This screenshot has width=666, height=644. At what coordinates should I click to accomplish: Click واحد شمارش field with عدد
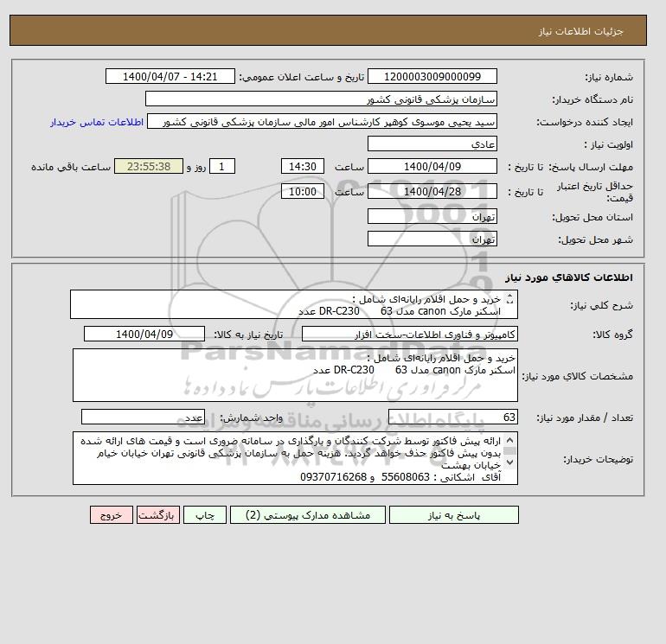[143, 417]
